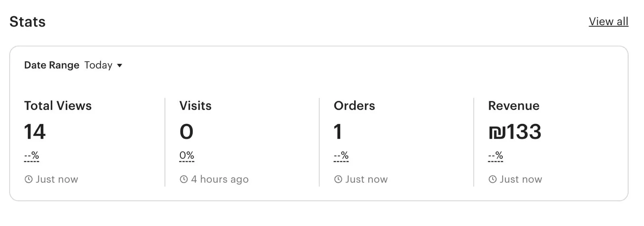This screenshot has height=226, width=644.
Task: Click the dashed percent under Total Views
Action: 31,156
